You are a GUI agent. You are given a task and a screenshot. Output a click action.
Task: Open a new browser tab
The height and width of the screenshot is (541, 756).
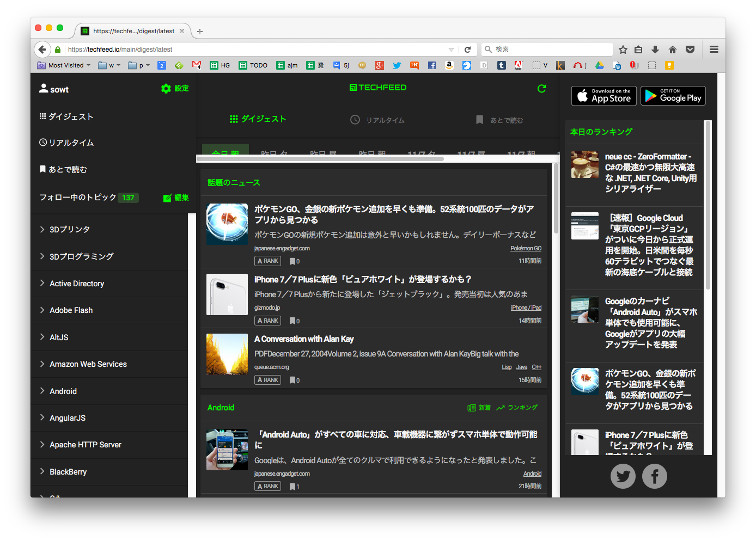click(x=200, y=32)
